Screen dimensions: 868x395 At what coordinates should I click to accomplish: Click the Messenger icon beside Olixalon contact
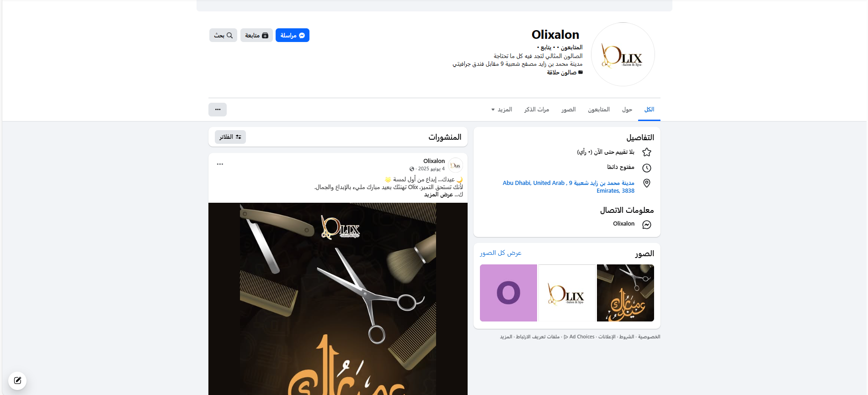click(647, 224)
